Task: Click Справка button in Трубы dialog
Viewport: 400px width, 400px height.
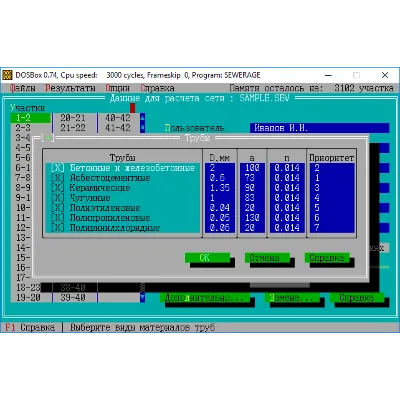Action: click(x=327, y=258)
